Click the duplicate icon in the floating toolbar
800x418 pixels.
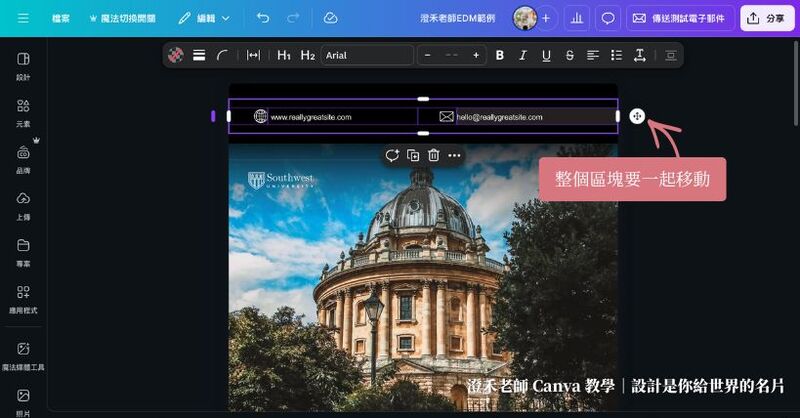(x=413, y=155)
